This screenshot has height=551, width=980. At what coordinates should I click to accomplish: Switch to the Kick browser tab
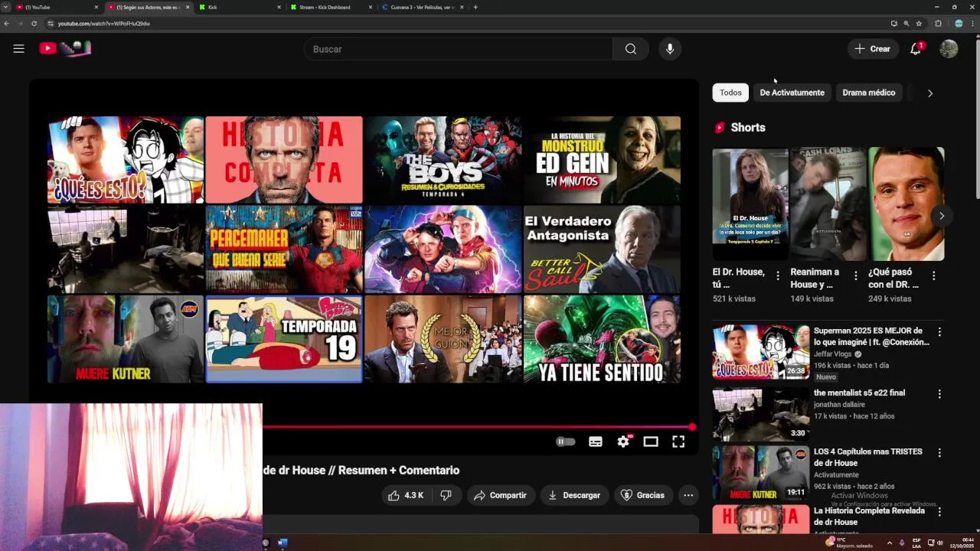coord(240,7)
